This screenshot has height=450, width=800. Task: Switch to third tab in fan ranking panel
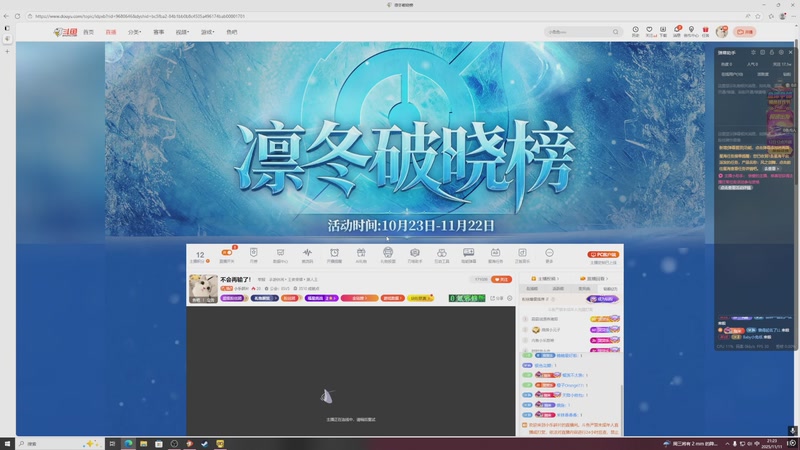(x=584, y=289)
